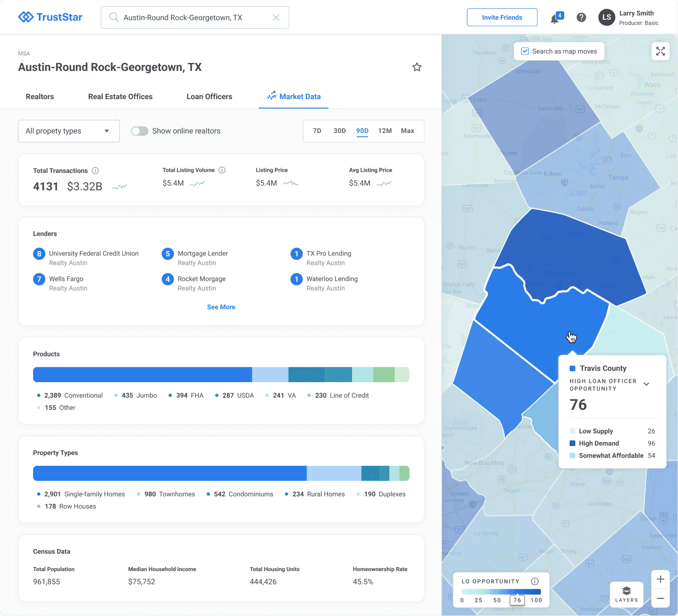Select 7D time range
Image resolution: width=678 pixels, height=616 pixels.
point(317,131)
